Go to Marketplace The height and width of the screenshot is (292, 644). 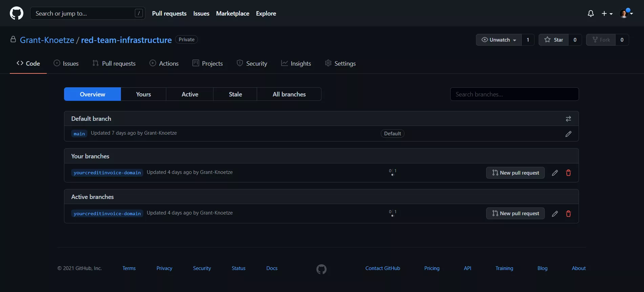[233, 14]
